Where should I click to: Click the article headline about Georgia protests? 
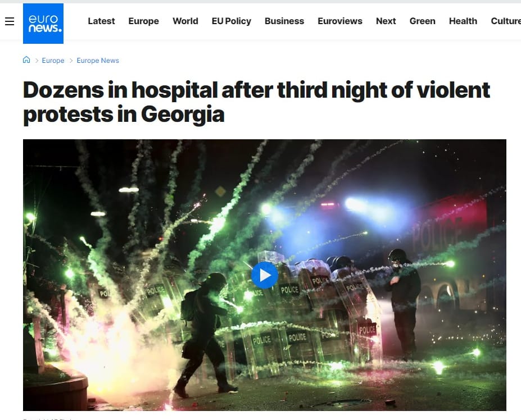click(256, 102)
